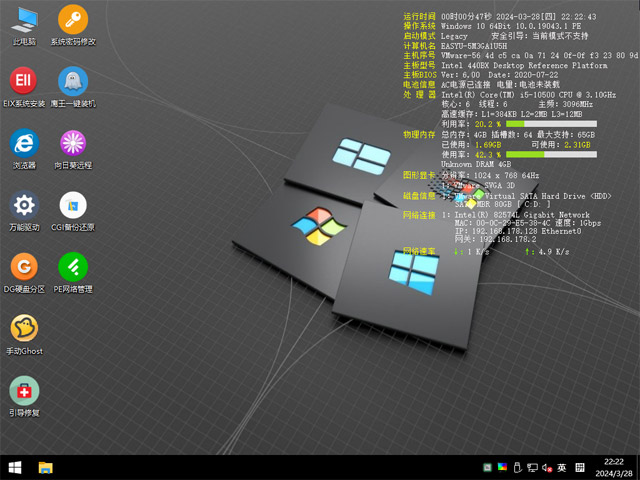Screen dimensions: 640x480
Task: Click the 'Intel(R) 82574L Gigabit Network' text
Action: 522,215
